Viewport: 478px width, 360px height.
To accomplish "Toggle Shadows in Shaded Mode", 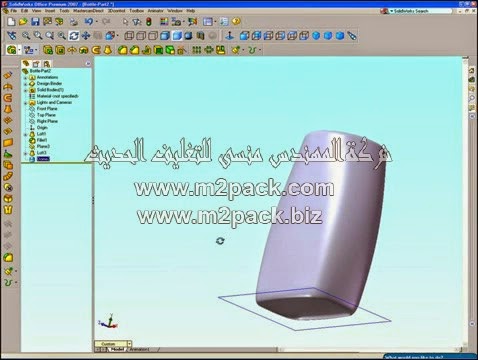I will click(188, 35).
